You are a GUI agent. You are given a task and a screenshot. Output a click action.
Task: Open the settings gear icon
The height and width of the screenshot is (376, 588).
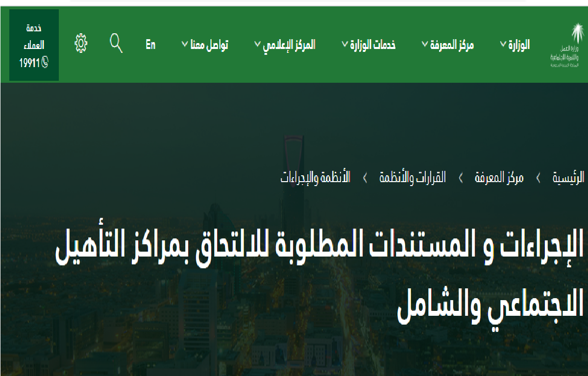tap(82, 44)
